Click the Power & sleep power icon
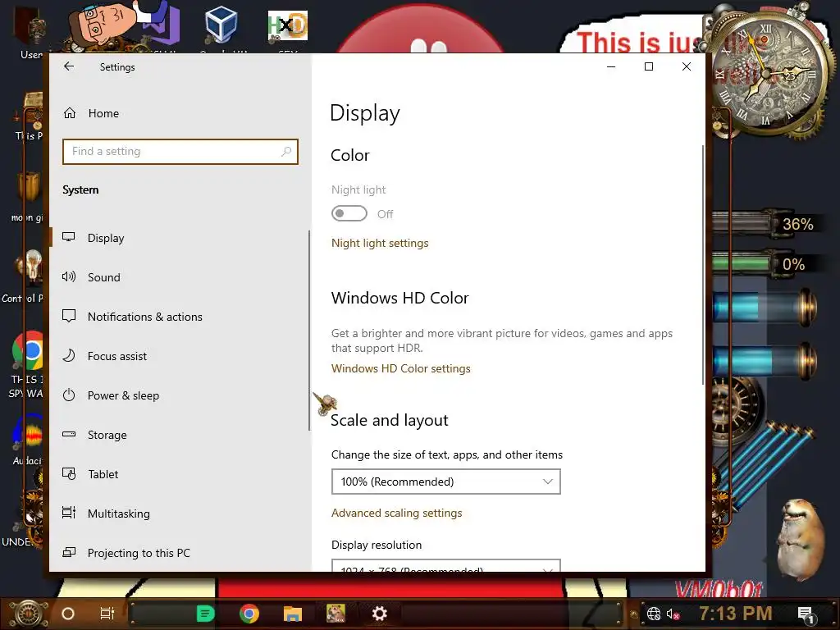 coord(69,395)
